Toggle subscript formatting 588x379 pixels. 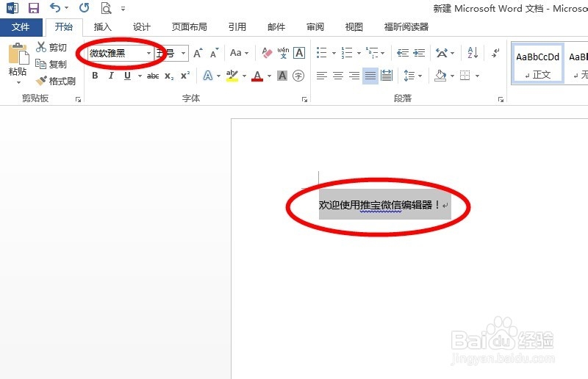point(169,76)
